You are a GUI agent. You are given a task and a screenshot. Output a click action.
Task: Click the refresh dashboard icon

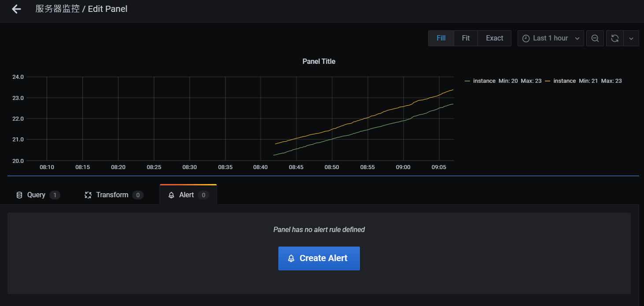click(x=615, y=38)
